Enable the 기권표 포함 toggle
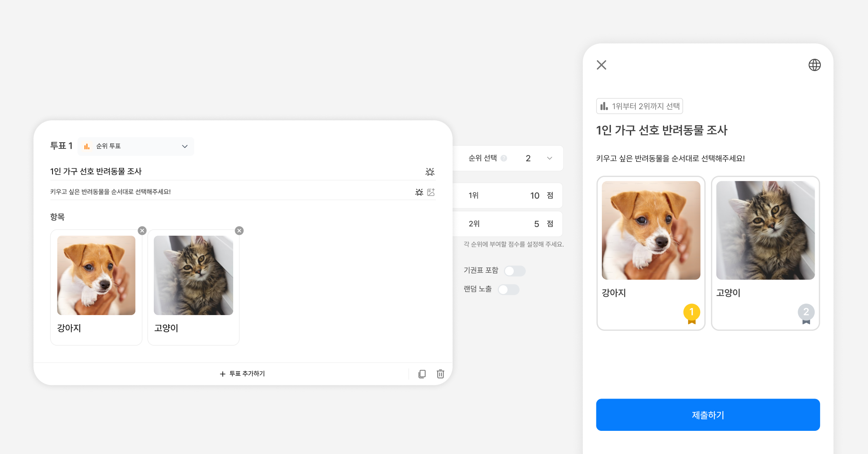This screenshot has height=454, width=868. [515, 271]
